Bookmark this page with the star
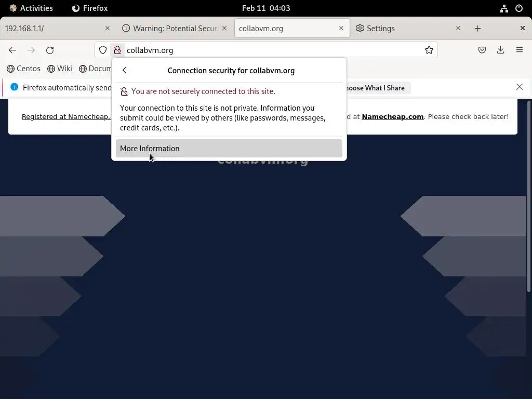 [429, 50]
